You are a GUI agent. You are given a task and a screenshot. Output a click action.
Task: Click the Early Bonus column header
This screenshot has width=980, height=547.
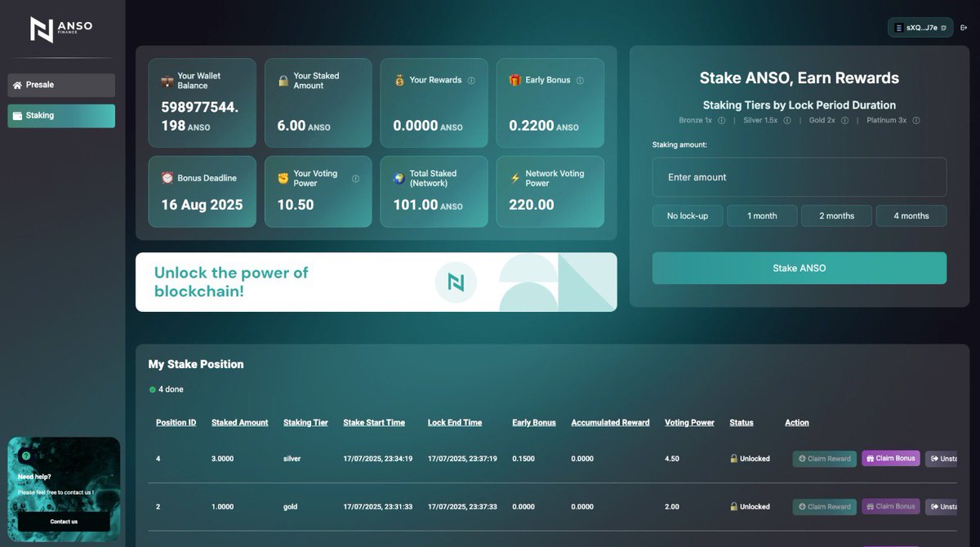pos(534,423)
